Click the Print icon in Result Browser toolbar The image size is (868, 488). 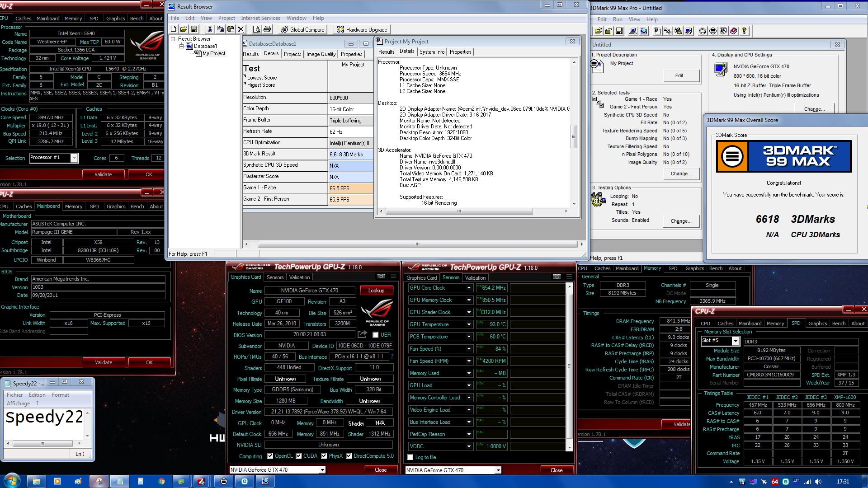click(267, 29)
